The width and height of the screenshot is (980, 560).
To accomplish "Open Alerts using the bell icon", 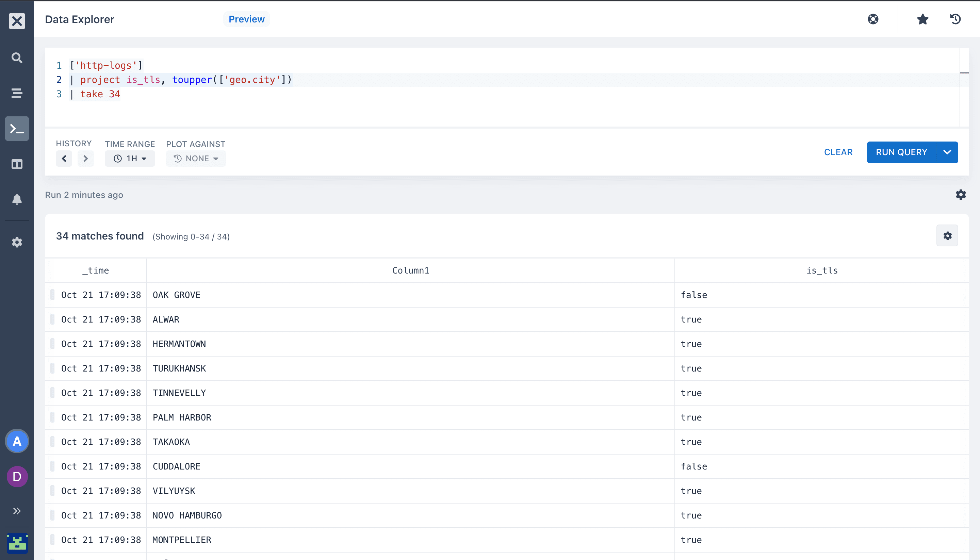I will pyautogui.click(x=17, y=199).
